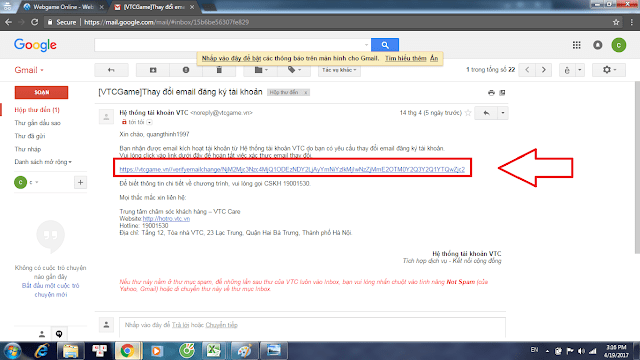Go to the newer message arrow
The width and height of the screenshot is (640, 360).
pos(527,70)
